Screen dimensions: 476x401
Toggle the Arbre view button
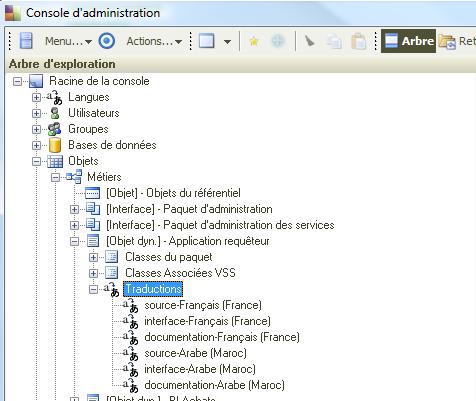[x=408, y=41]
